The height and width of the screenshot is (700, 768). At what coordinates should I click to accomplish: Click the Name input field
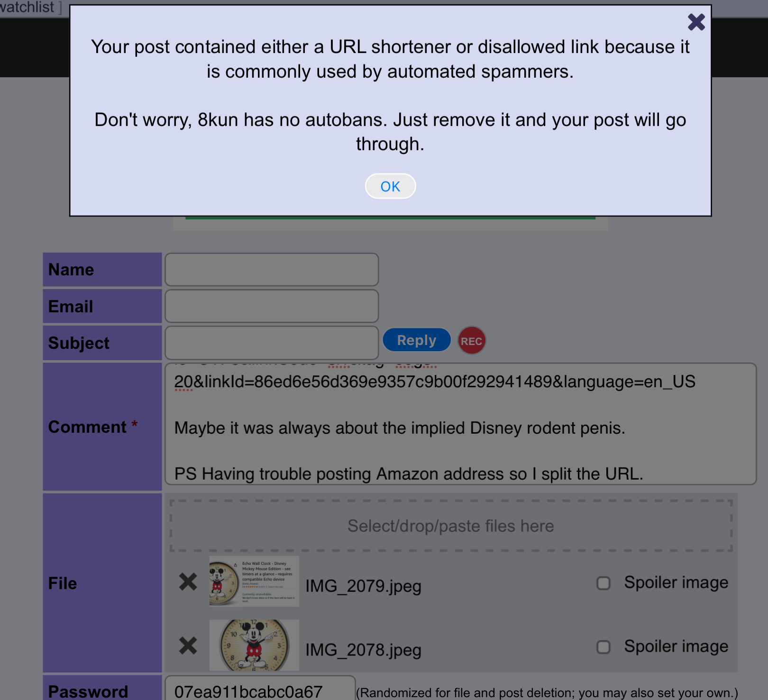coord(272,270)
